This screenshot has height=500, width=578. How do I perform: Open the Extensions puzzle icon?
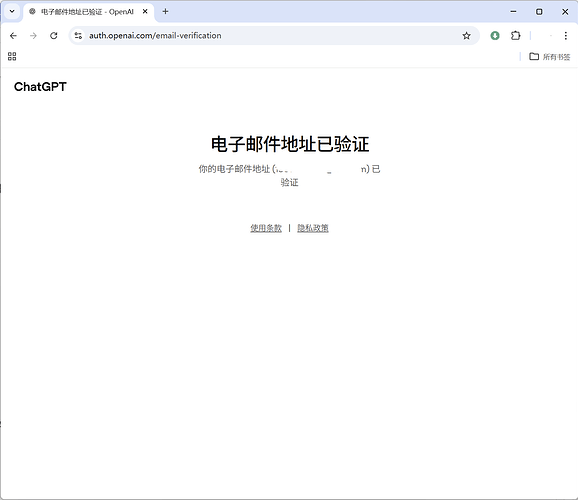tap(515, 36)
